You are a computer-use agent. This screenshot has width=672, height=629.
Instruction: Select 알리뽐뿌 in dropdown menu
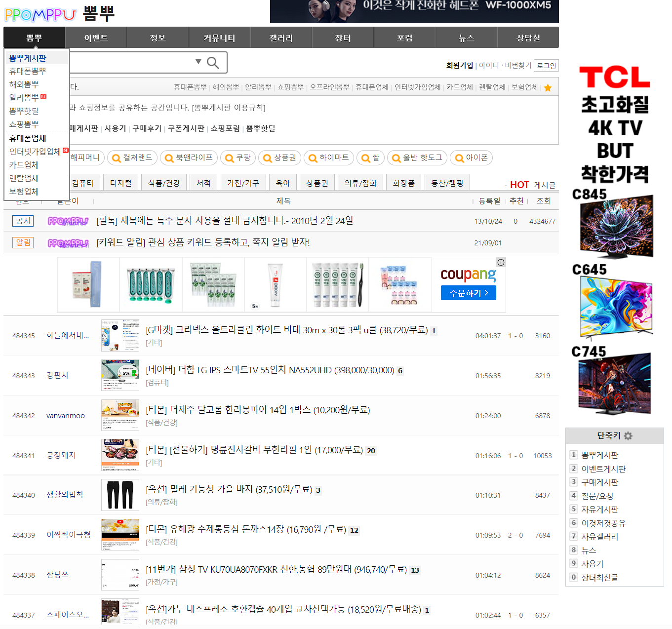24,98
